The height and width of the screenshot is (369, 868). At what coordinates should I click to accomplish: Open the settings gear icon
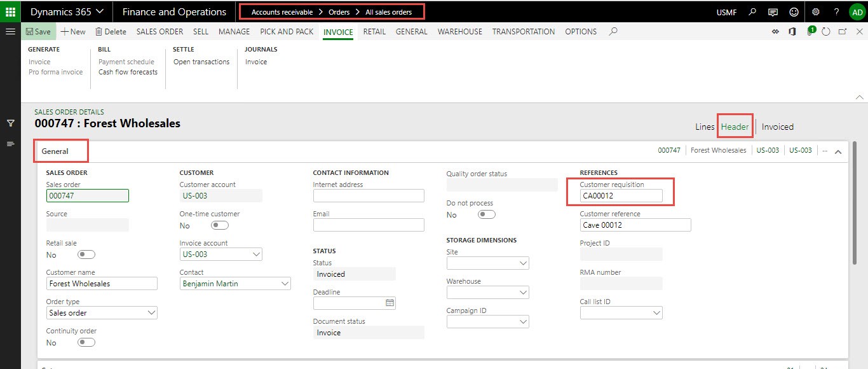(816, 11)
